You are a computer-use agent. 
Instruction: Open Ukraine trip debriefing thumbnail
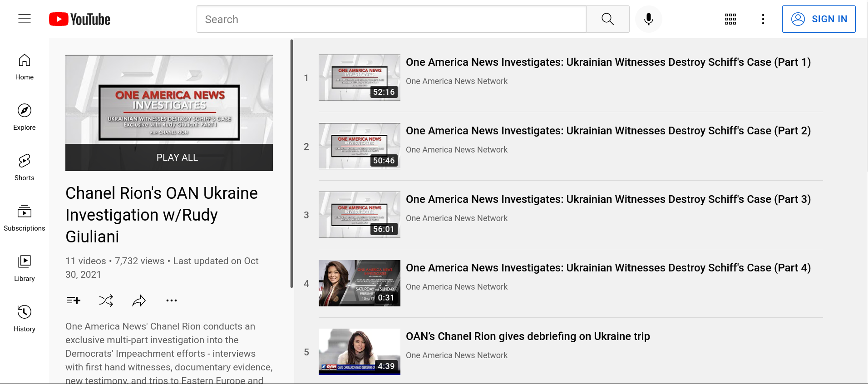pyautogui.click(x=360, y=352)
